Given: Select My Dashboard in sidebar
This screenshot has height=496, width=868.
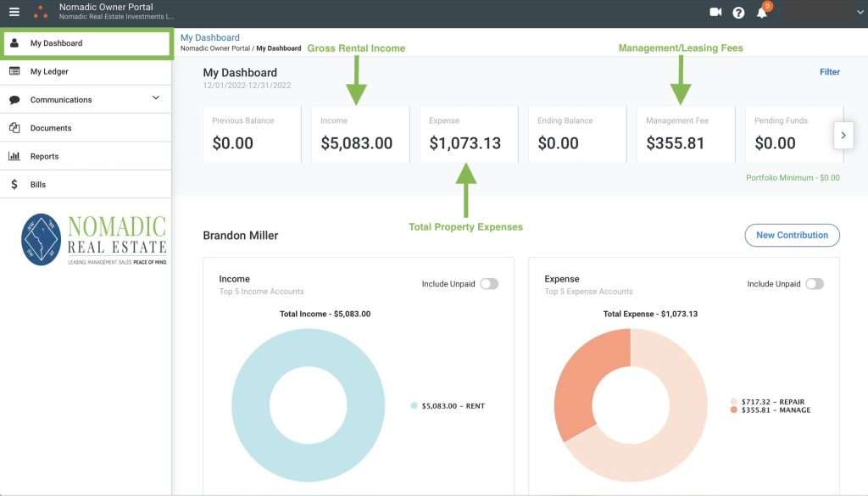Looking at the screenshot, I should coord(85,43).
